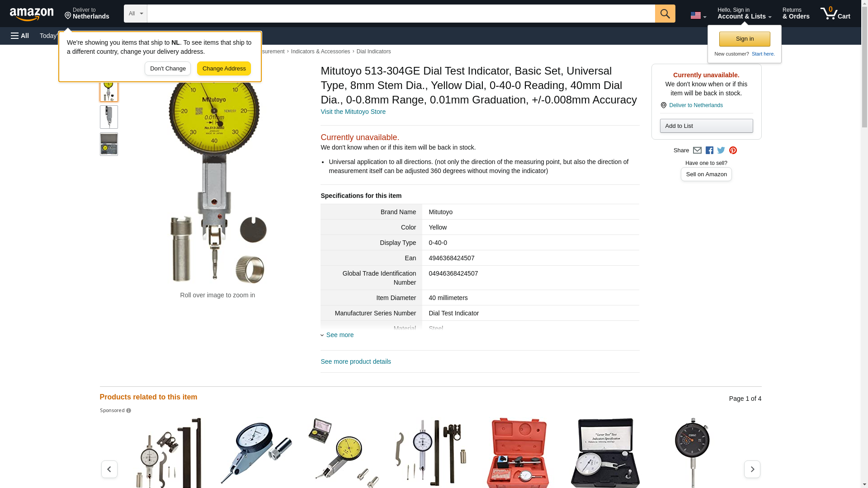Open the country flag language dropdown
This screenshot has width=868, height=488.
click(x=698, y=15)
